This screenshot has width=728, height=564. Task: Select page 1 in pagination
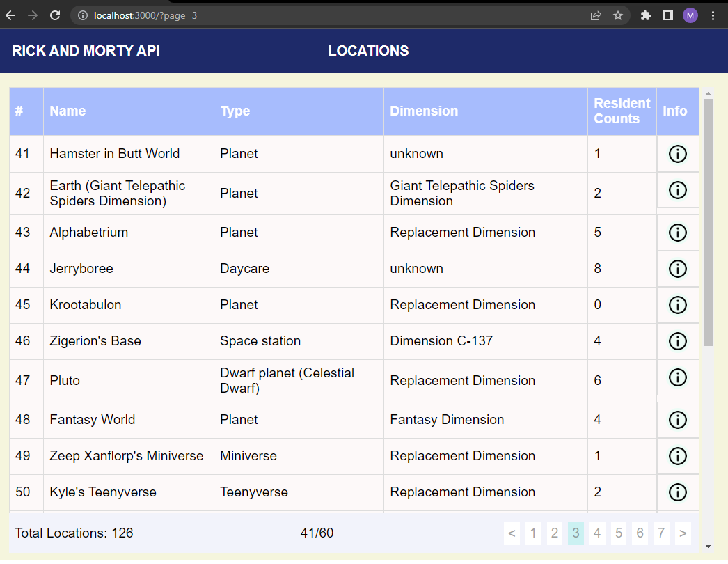point(533,533)
